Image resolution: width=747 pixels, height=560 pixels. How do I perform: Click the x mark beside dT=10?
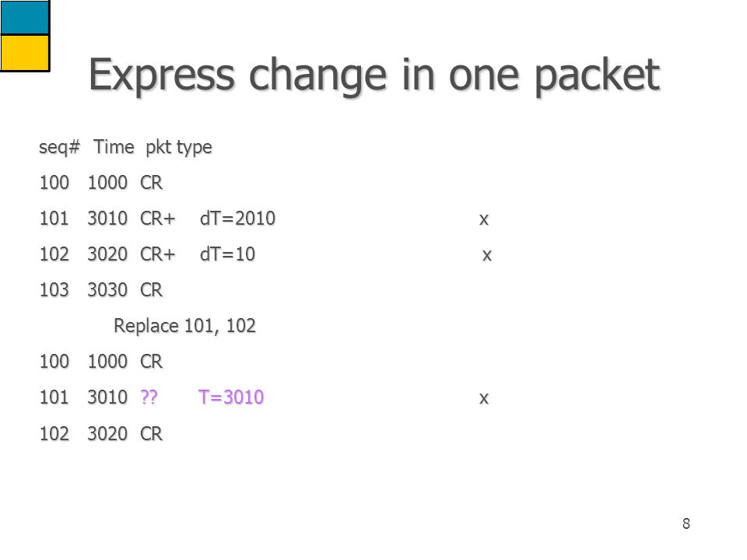click(x=486, y=255)
